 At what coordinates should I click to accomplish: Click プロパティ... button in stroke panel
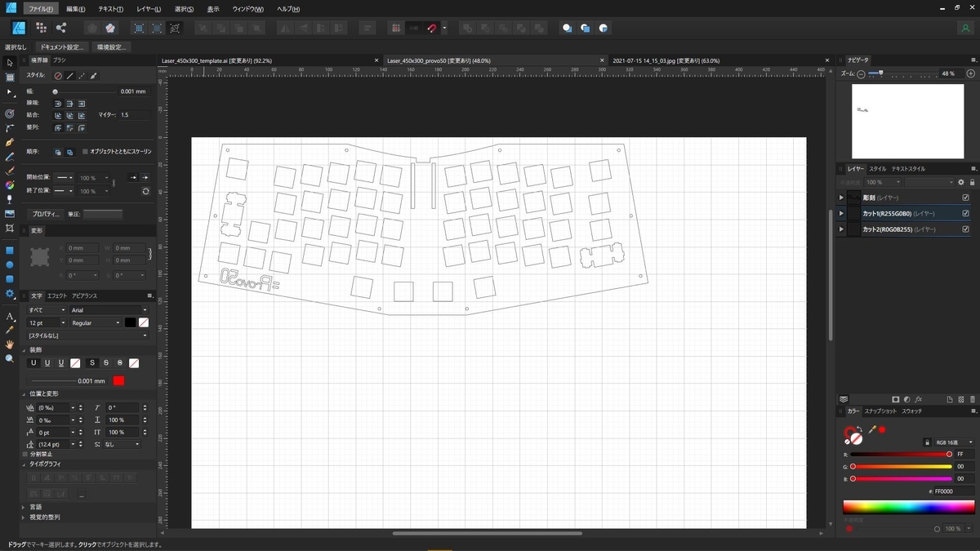(46, 214)
